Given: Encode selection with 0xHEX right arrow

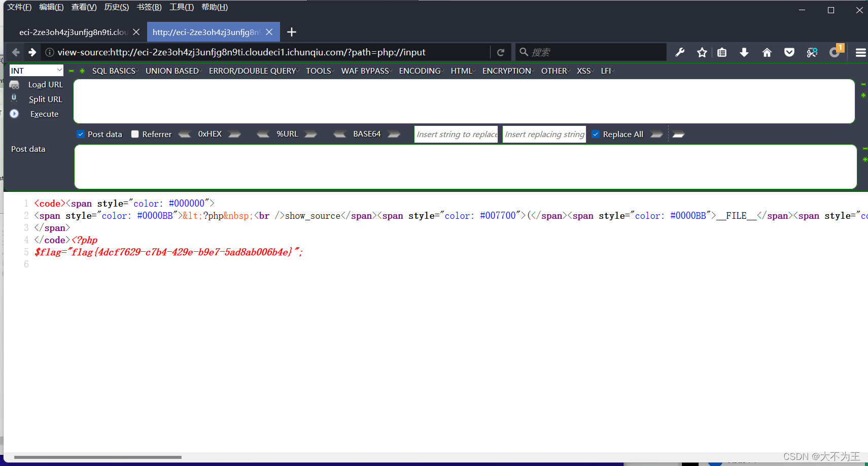Looking at the screenshot, I should 234,134.
